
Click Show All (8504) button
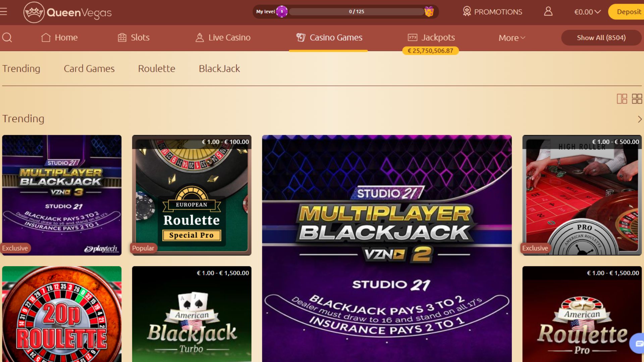[601, 38]
